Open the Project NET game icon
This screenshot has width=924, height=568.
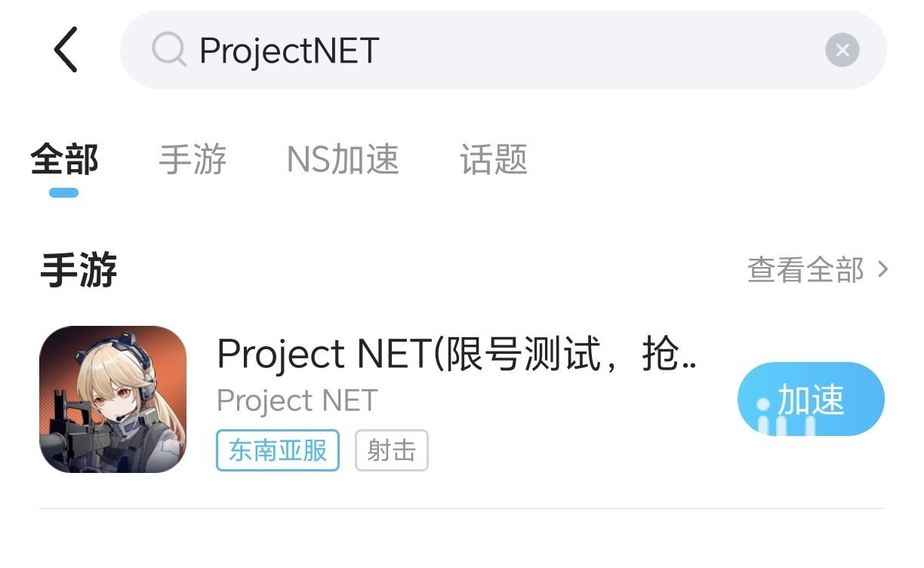112,399
